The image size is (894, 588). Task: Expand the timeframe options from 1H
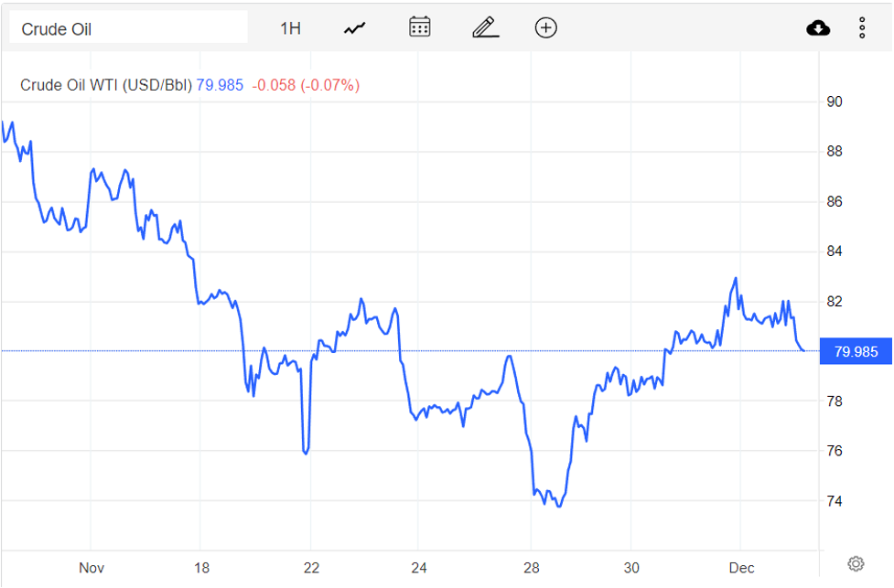[290, 27]
